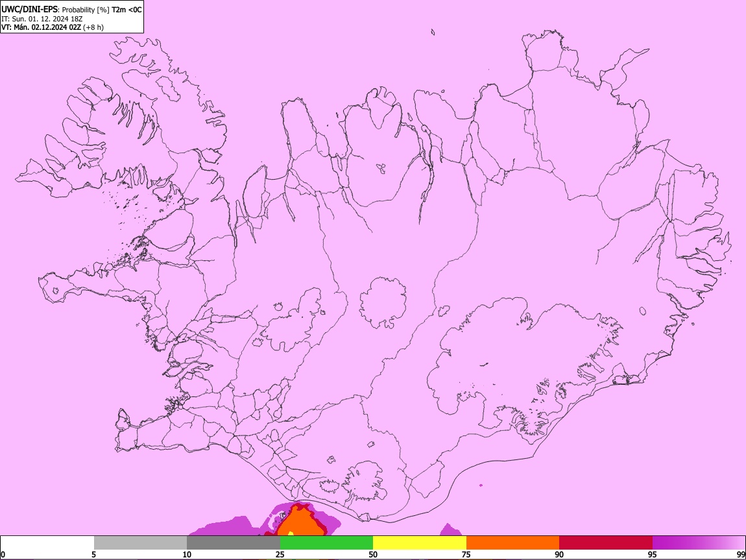Screen dimensions: 746x560
Task: Click the white 0-5% legend color segment
Action: (47, 543)
